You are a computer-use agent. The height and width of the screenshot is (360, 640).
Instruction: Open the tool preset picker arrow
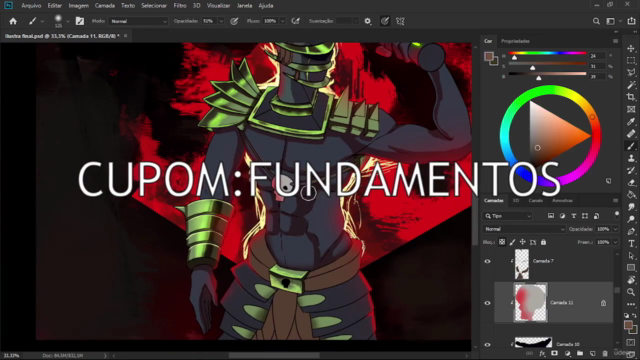tap(42, 21)
